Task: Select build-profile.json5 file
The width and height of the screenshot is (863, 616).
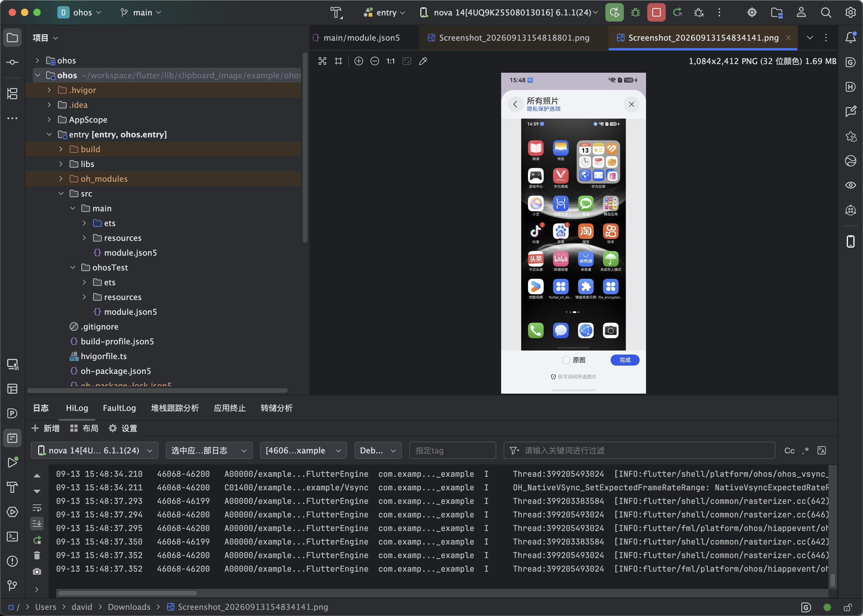Action: click(x=117, y=341)
